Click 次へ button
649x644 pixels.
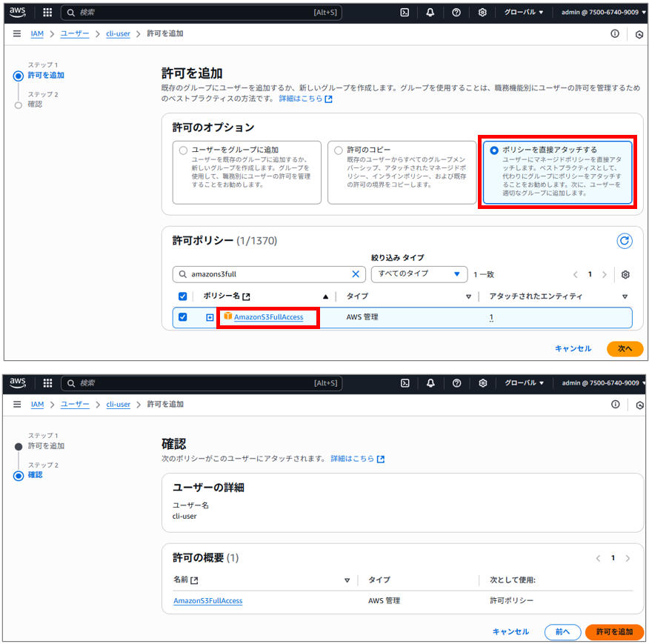point(625,349)
